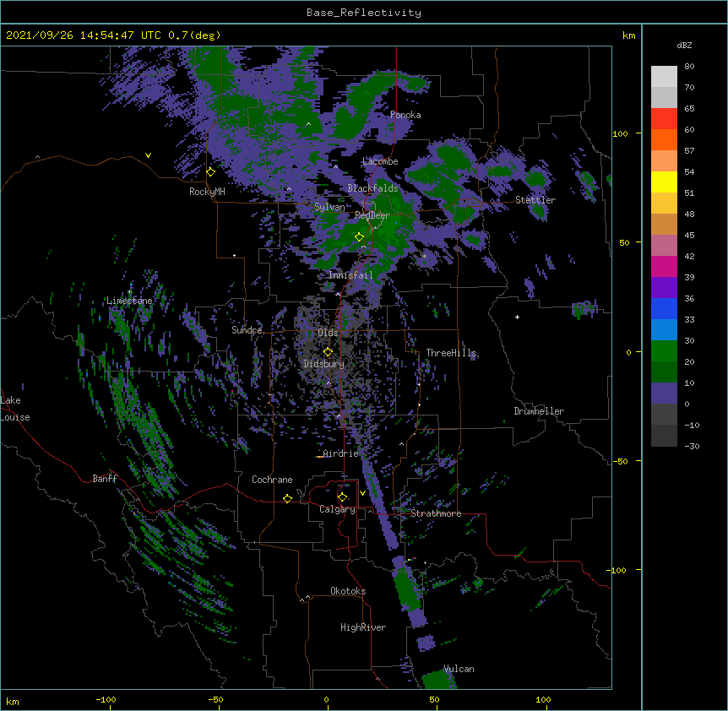Click the royal blue legend swatch
Screen dimensions: 728x711
point(664,308)
